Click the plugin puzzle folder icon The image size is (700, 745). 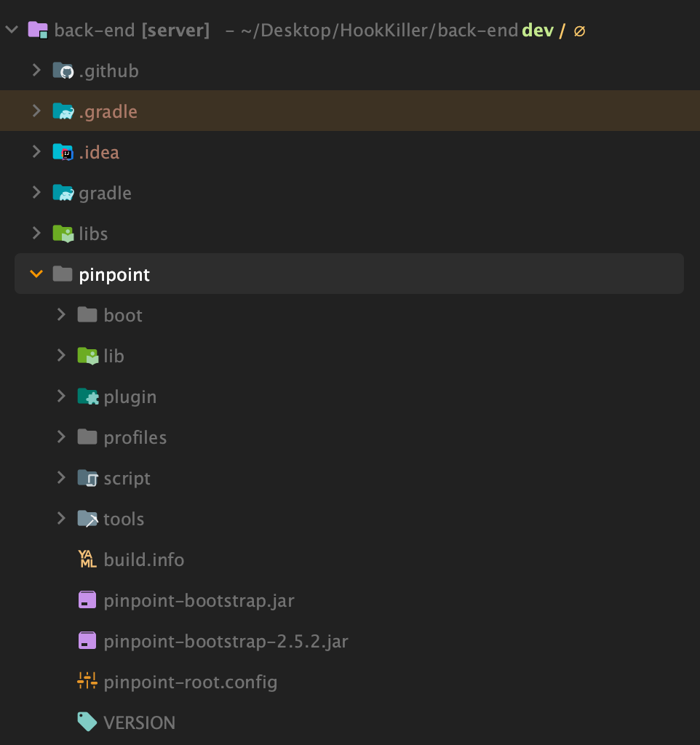[88, 397]
